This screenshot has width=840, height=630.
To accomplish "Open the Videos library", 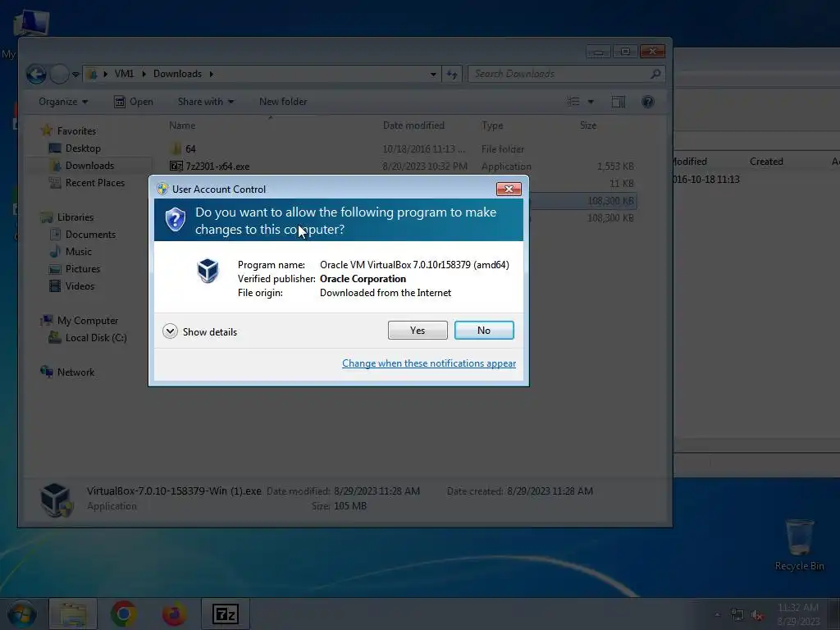I will [80, 285].
